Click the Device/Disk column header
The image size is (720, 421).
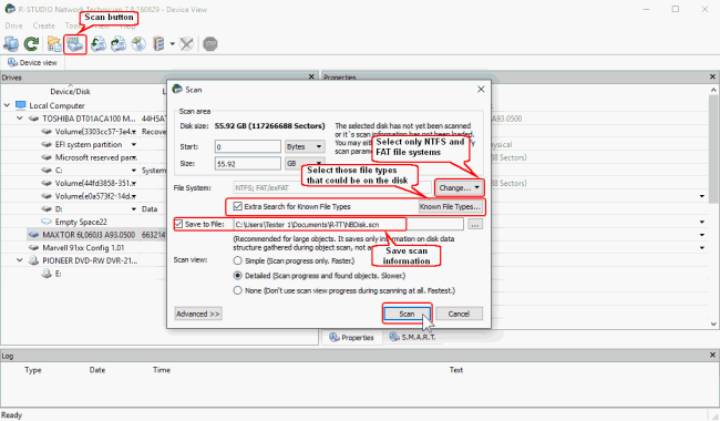(x=70, y=91)
